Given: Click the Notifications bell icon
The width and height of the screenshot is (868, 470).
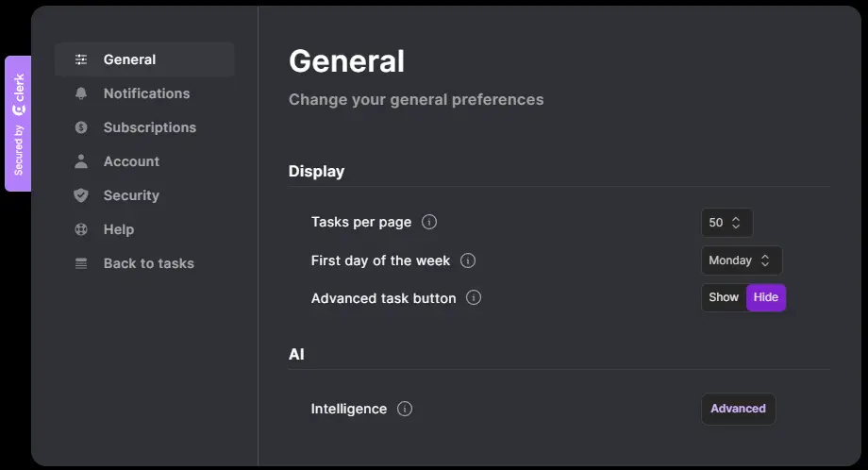Looking at the screenshot, I should [81, 93].
